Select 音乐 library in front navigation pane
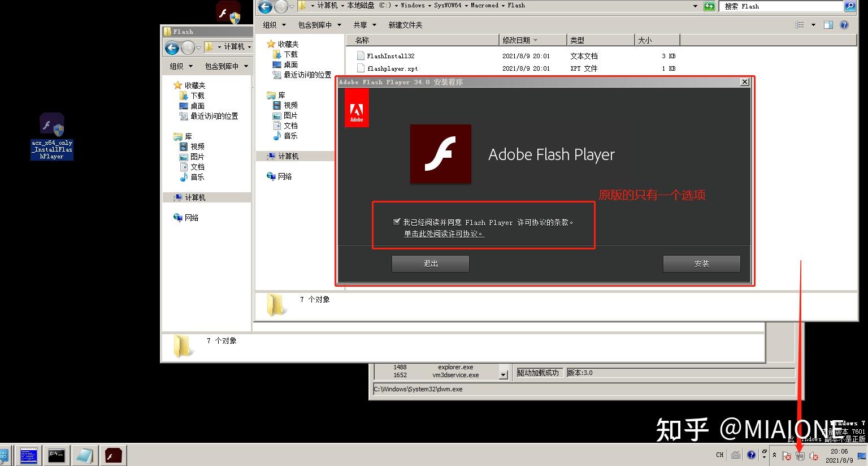The height and width of the screenshot is (466, 868). pos(290,136)
